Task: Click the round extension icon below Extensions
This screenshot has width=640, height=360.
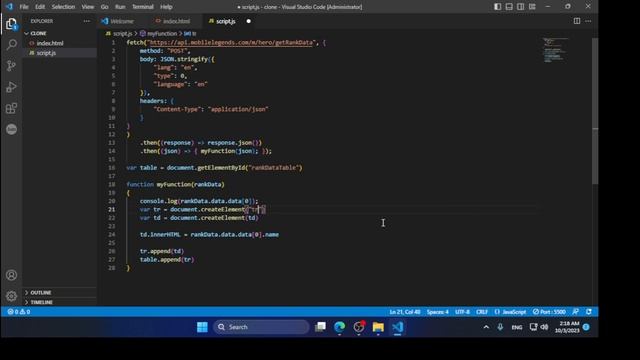Action: pos(11,129)
